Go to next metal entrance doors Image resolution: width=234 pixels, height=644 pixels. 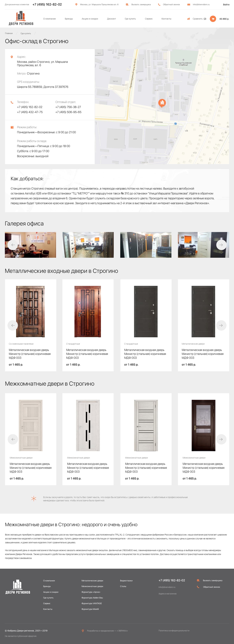tap(221, 325)
